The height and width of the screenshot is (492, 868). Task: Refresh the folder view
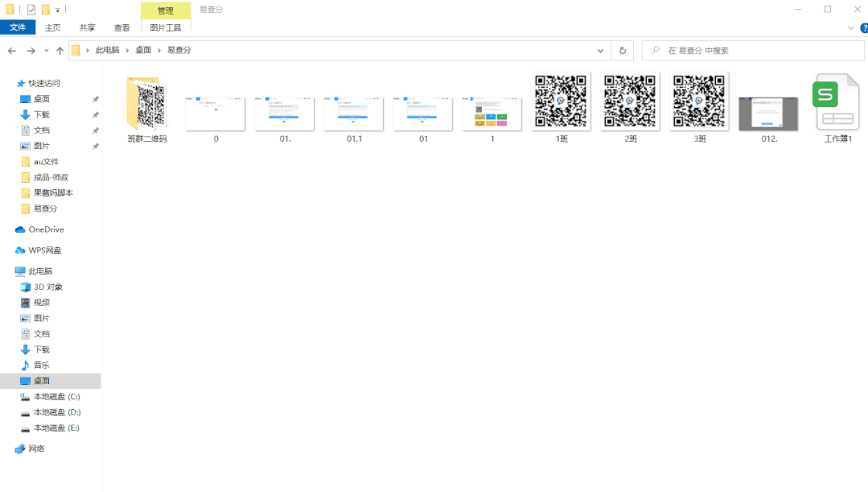point(622,51)
